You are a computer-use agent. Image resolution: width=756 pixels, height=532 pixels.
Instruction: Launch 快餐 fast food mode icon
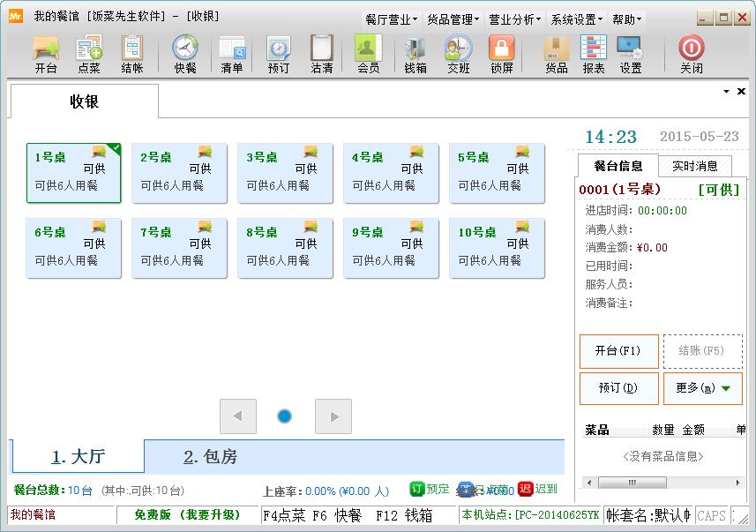185,54
